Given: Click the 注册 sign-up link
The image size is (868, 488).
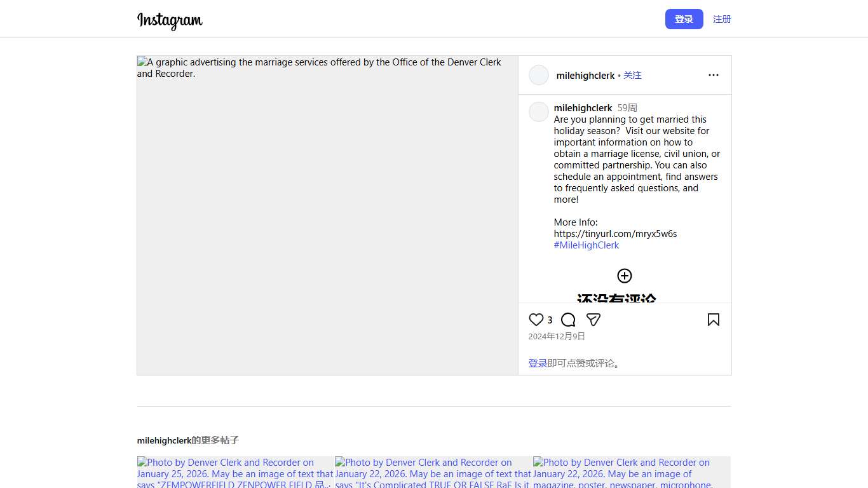Looking at the screenshot, I should pos(722,19).
